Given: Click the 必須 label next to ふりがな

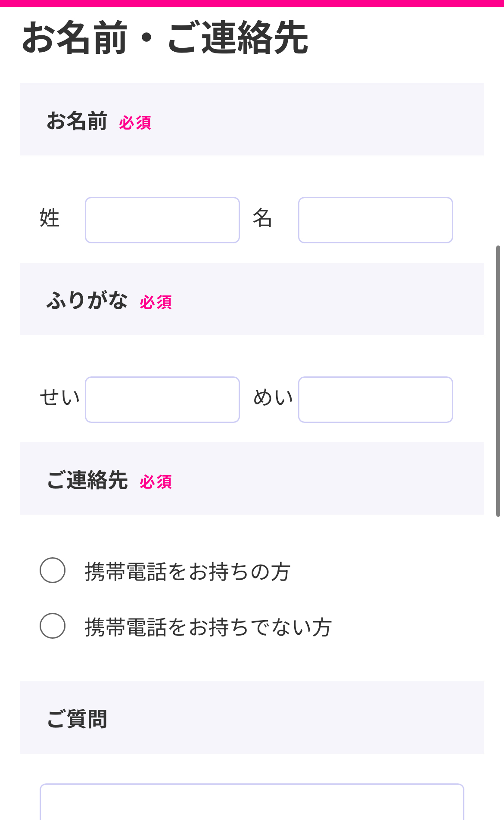Looking at the screenshot, I should [x=155, y=303].
